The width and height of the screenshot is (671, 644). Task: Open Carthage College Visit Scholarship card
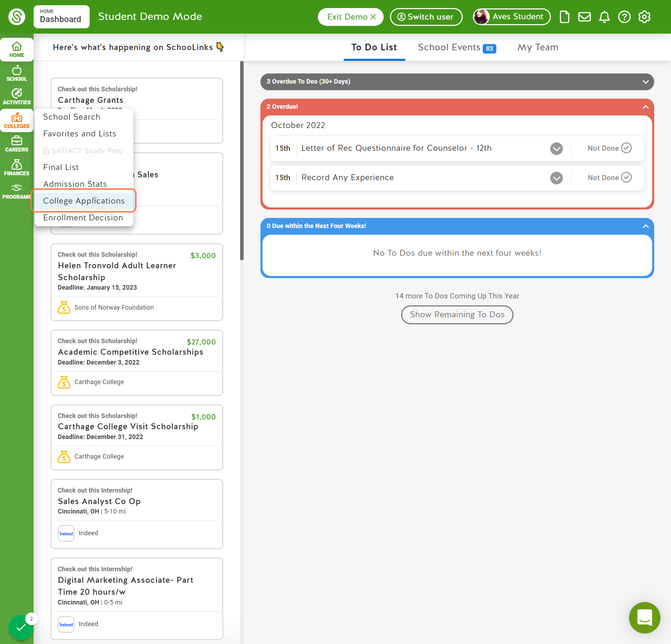coord(137,438)
